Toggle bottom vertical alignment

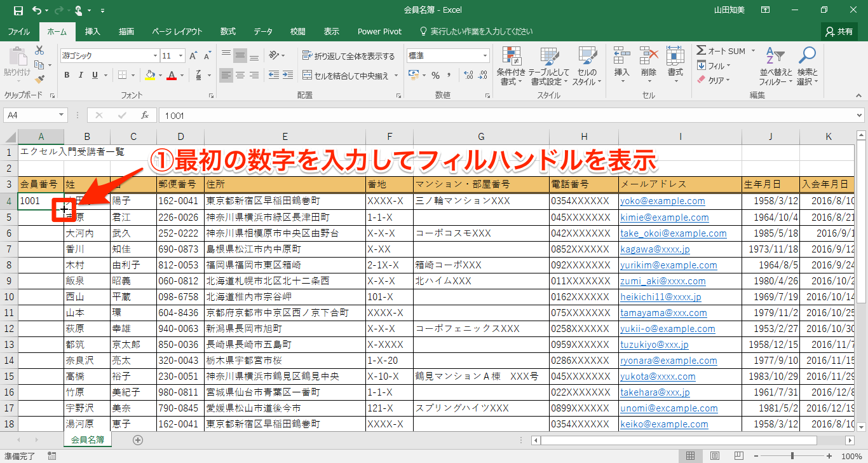coord(254,56)
